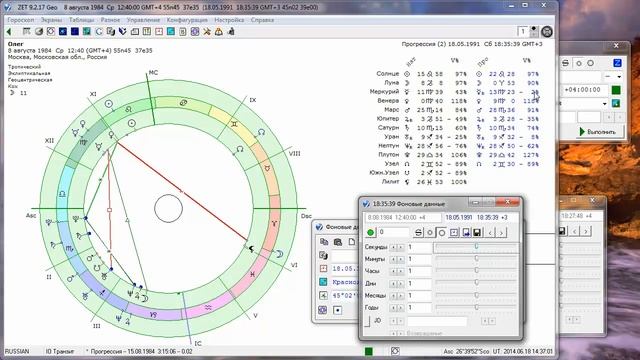Viewport: 640px width, 360px height.
Task: Open the Конфигурация menu
Action: (x=187, y=20)
